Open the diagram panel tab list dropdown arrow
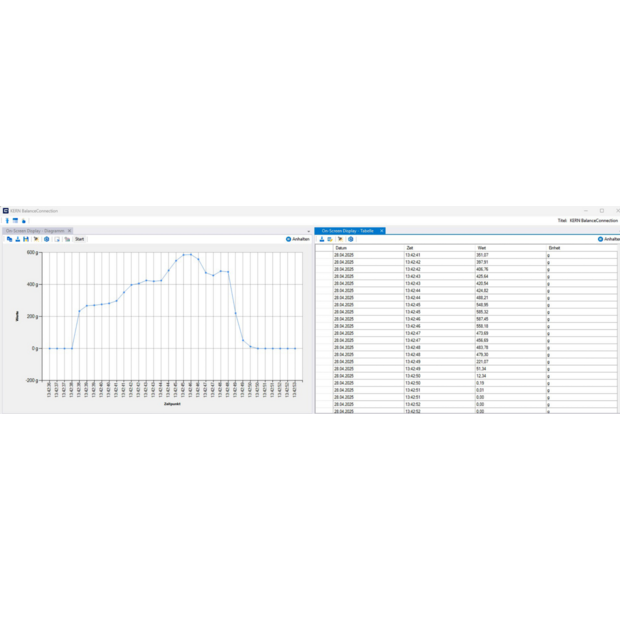Screen dimensions: 620x620 coord(308,230)
